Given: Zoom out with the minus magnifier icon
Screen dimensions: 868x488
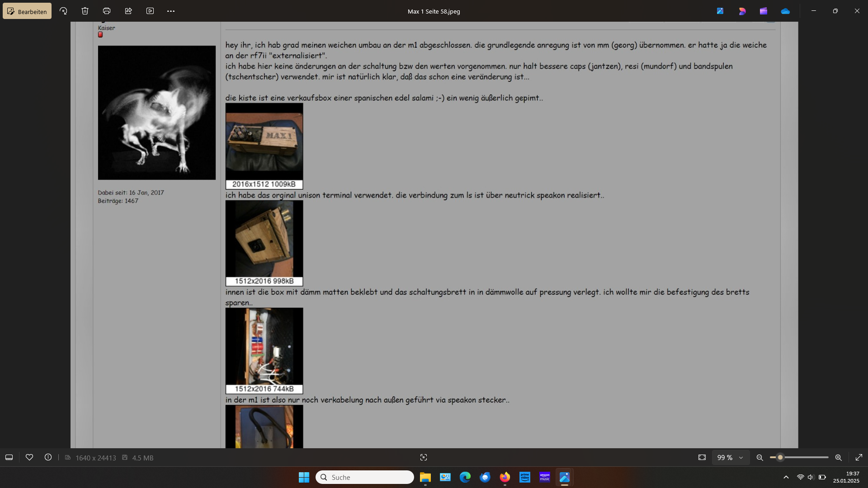Looking at the screenshot, I should click(x=760, y=458).
